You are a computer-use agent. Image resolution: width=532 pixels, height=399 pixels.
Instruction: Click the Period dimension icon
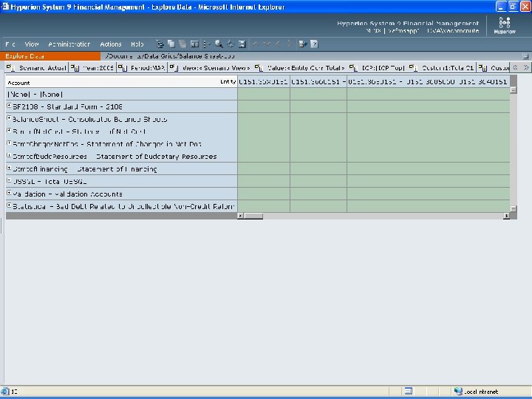(x=123, y=68)
